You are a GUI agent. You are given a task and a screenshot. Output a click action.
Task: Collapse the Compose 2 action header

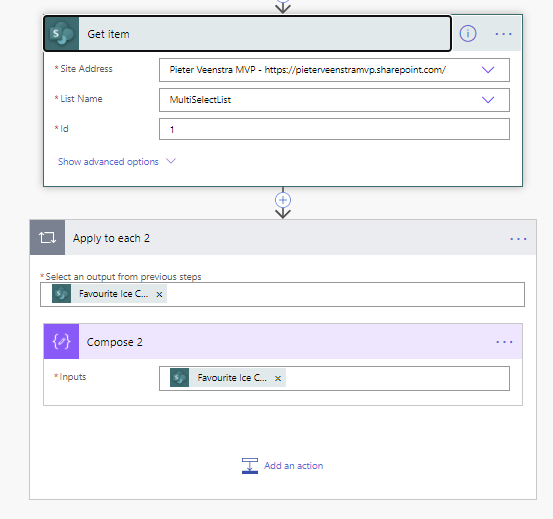(x=282, y=341)
